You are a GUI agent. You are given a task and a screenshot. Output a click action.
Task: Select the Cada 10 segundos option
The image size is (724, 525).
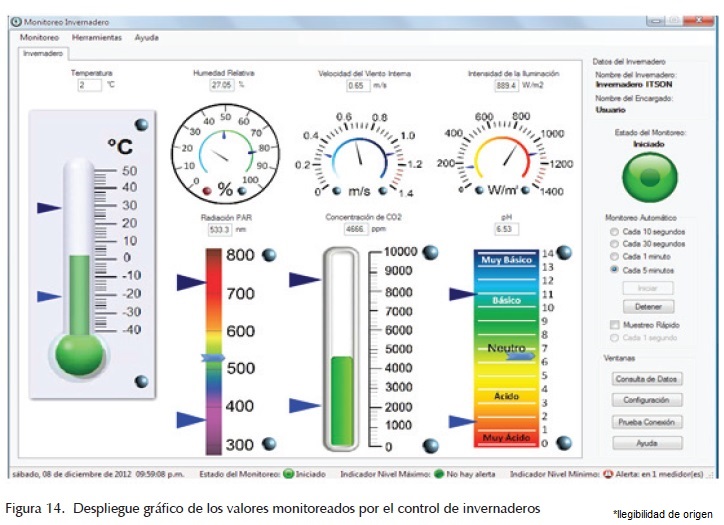pyautogui.click(x=614, y=232)
